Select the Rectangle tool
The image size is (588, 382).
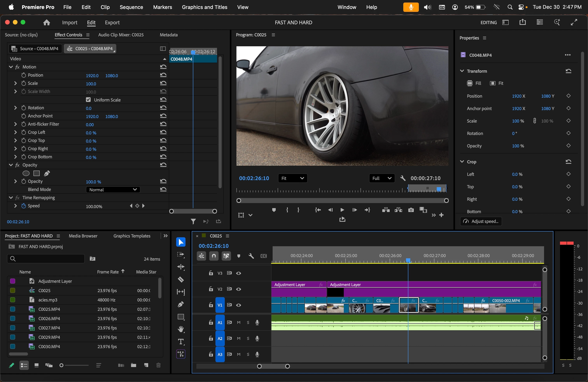click(181, 317)
